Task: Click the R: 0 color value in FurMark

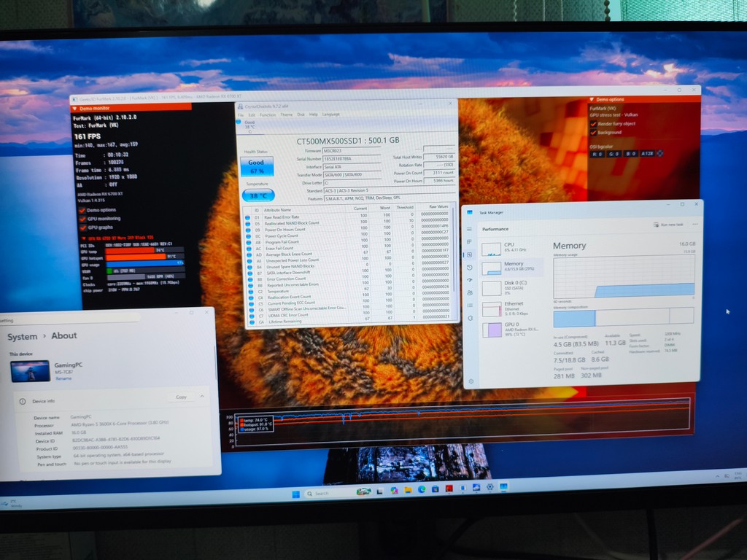Action: tap(597, 154)
